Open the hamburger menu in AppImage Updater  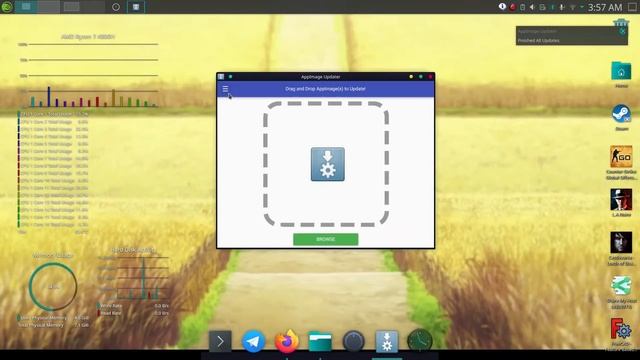225,89
